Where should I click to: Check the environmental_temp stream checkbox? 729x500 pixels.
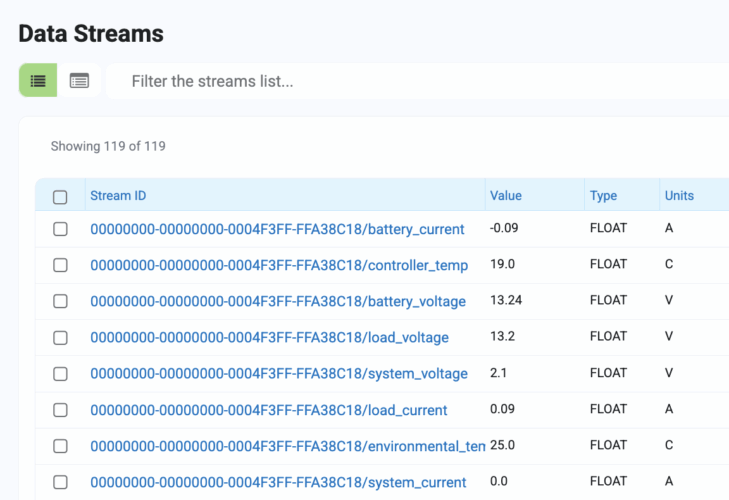(x=60, y=446)
